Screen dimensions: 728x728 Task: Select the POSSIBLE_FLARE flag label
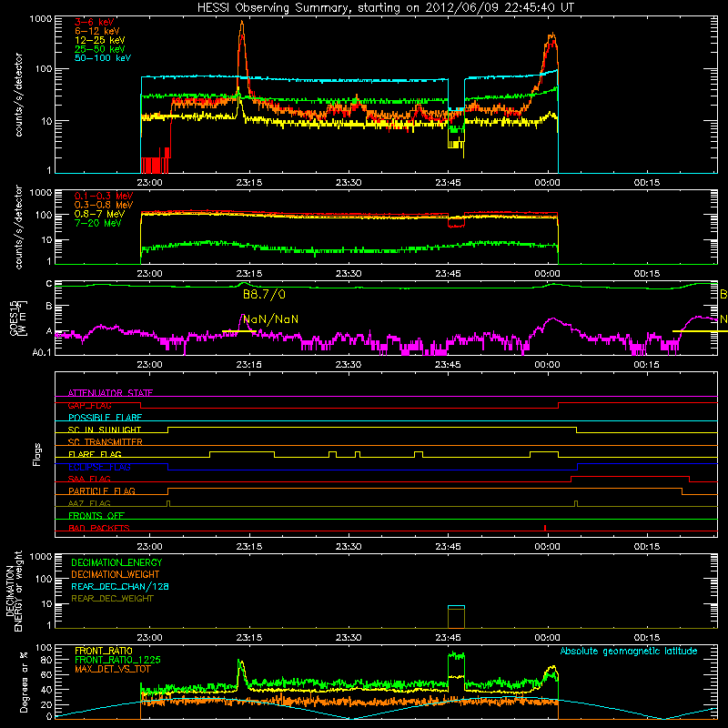pyautogui.click(x=105, y=418)
